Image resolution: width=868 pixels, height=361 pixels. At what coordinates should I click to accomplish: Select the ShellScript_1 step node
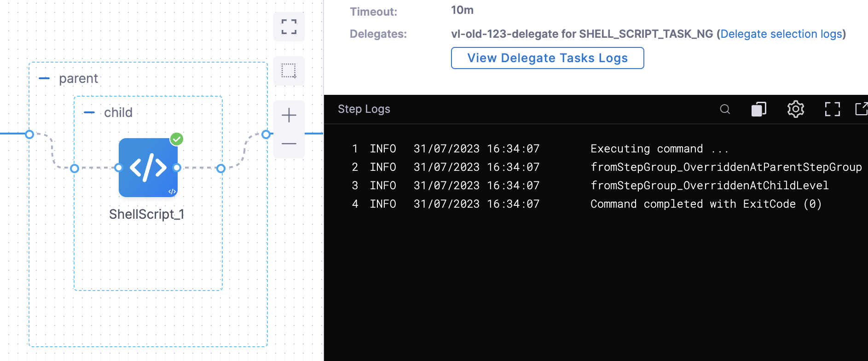click(x=148, y=168)
